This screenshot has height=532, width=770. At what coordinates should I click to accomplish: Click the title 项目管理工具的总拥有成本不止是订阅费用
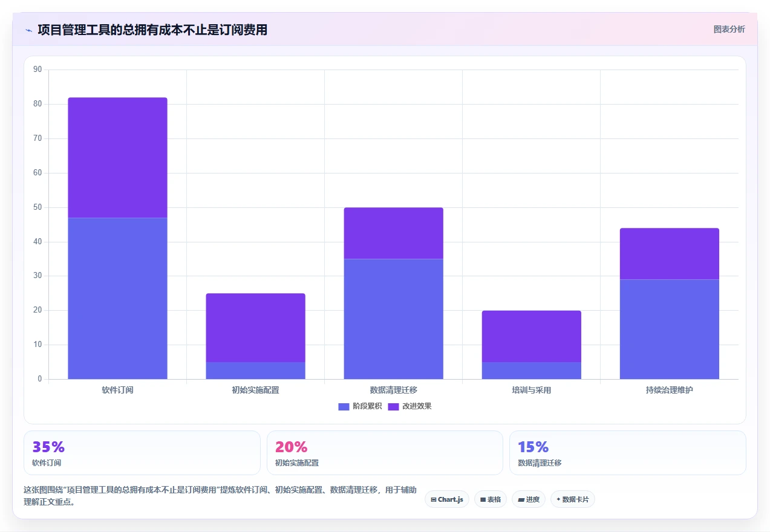click(x=152, y=30)
